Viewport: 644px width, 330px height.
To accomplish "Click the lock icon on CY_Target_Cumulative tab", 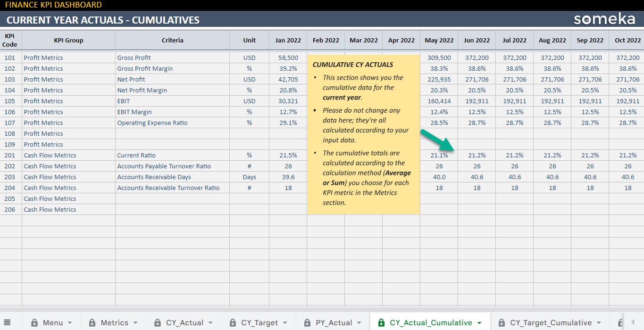I will [502, 323].
